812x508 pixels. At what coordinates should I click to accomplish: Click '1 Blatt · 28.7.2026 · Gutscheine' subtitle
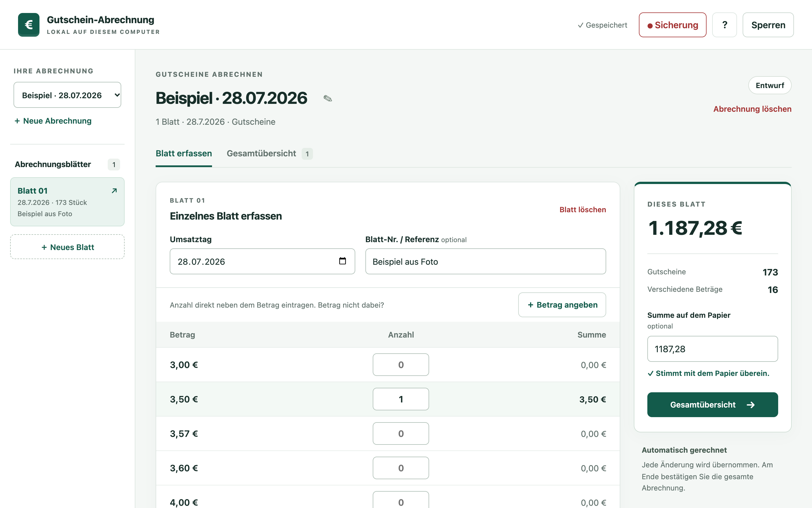pyautogui.click(x=215, y=122)
